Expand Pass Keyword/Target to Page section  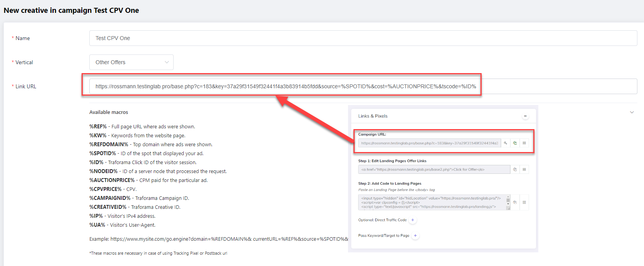point(415,236)
